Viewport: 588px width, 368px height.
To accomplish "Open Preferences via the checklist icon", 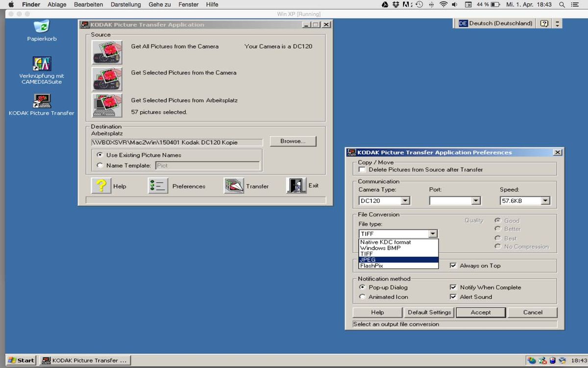I will 158,186.
